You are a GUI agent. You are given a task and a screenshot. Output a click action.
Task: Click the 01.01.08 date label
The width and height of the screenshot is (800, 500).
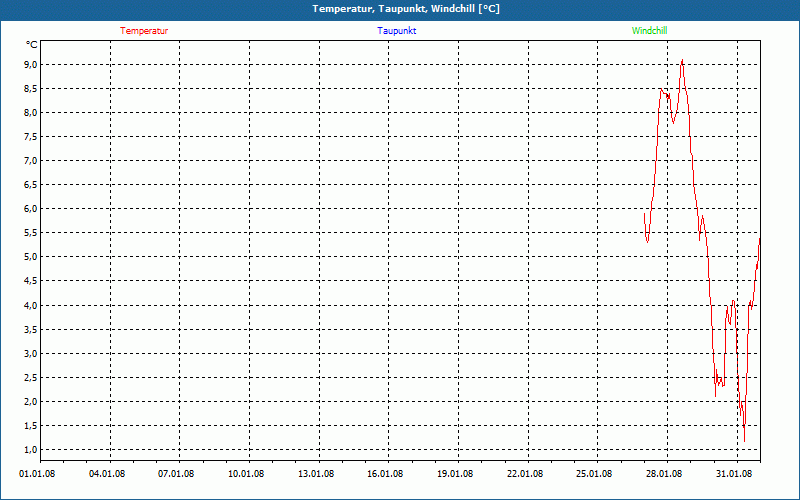[37, 473]
